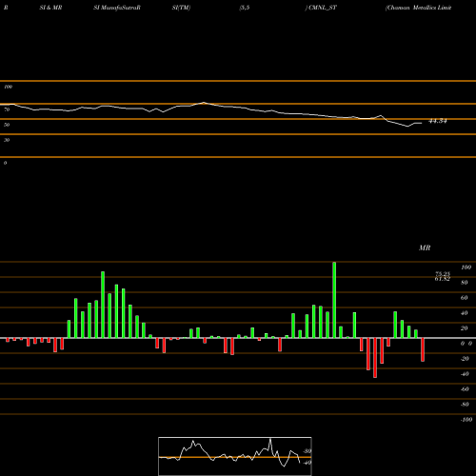Viewport: 476px width, 476px height.
Task: Click the MR axis label -100
Action: 466,420
